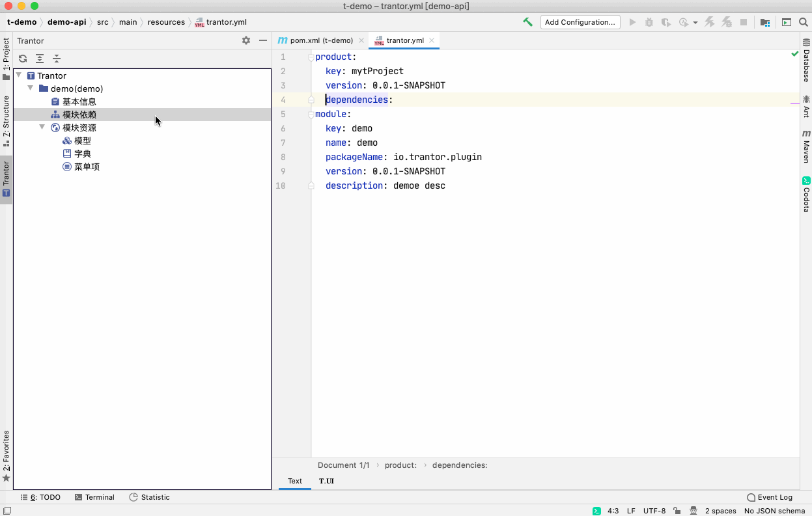Collapse the 模块资源 node
This screenshot has width=812, height=516.
42,127
